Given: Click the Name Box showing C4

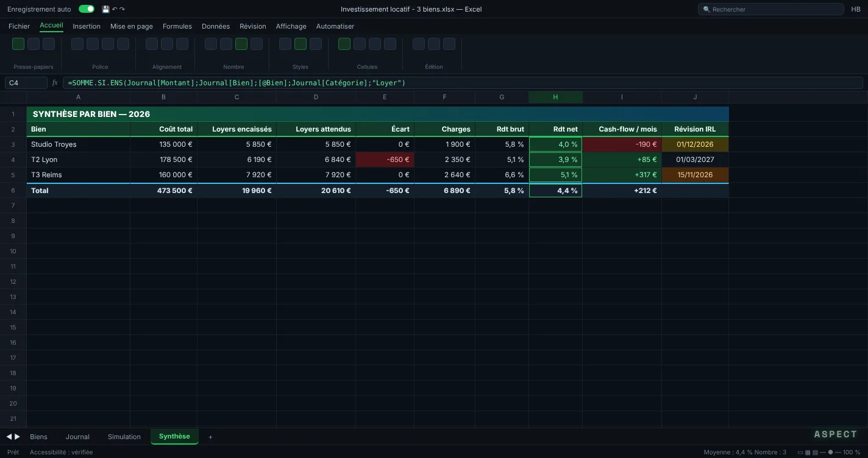Looking at the screenshot, I should 26,83.
